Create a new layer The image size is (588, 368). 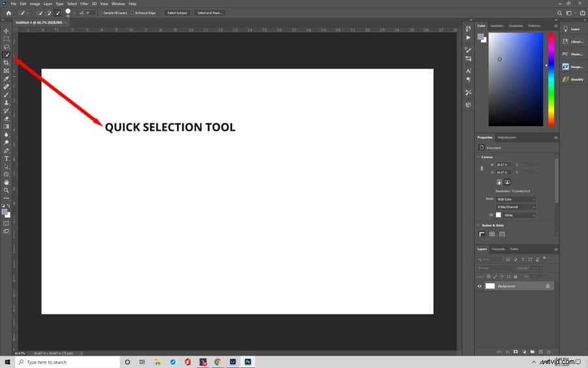tap(540, 352)
